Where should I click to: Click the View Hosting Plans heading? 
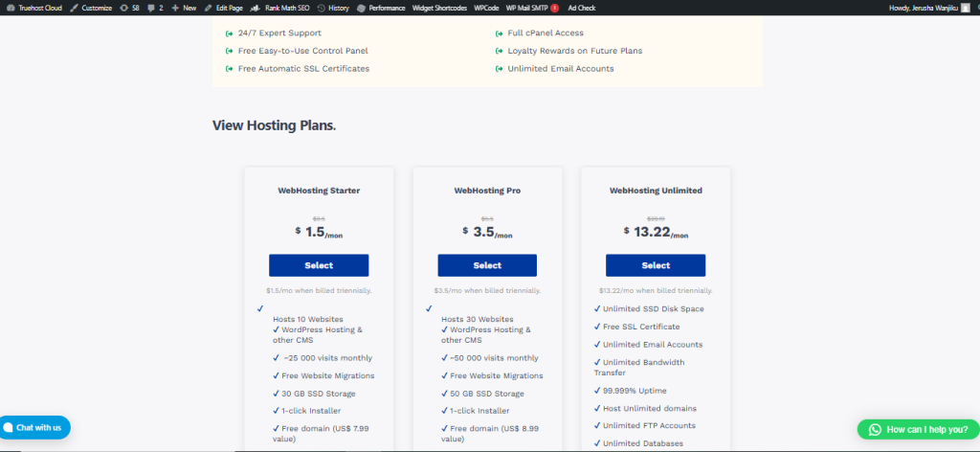275,125
